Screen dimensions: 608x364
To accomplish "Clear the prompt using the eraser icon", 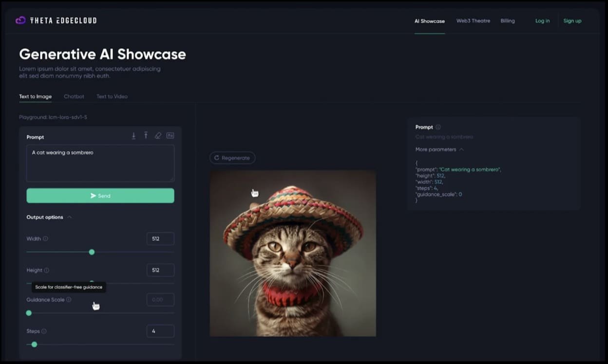I will 158,136.
